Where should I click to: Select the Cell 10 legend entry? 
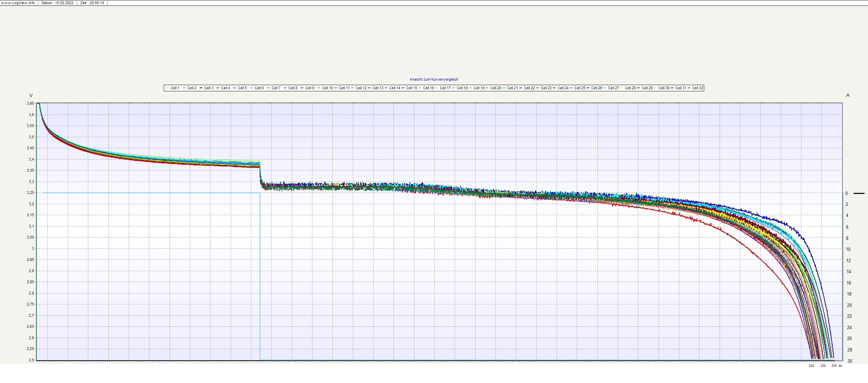[x=328, y=88]
